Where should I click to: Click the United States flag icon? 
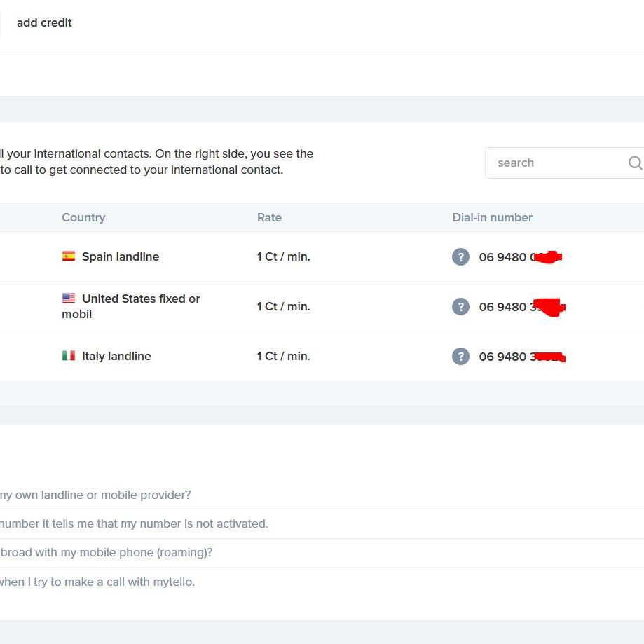click(x=69, y=299)
